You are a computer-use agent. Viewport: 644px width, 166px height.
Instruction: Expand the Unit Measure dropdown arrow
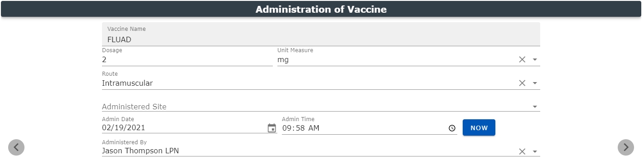(x=535, y=59)
